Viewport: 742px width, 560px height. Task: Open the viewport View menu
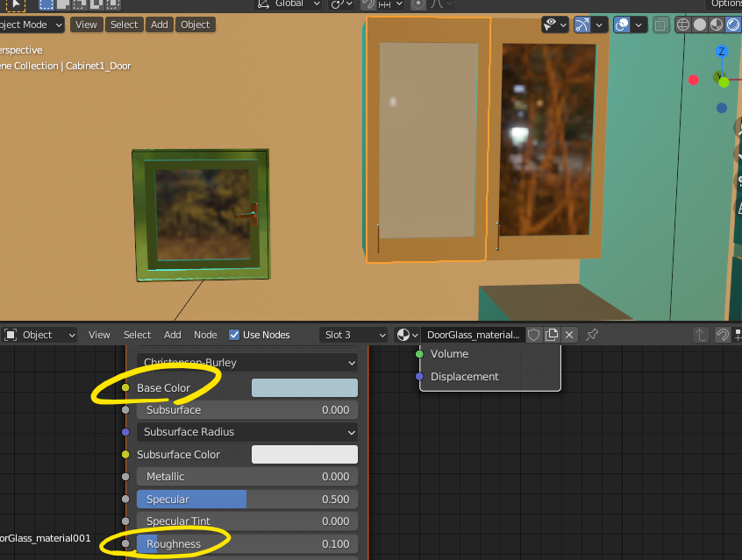click(x=86, y=25)
